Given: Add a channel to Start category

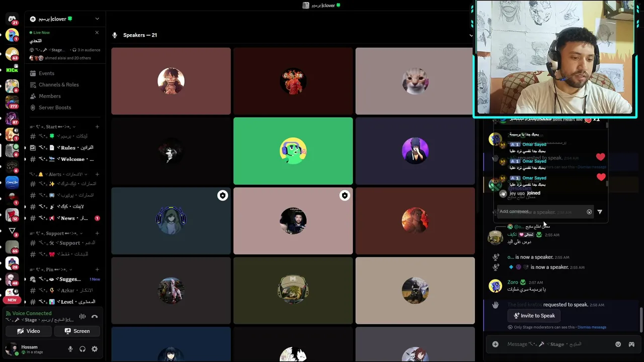Looking at the screenshot, I should pos(97,127).
